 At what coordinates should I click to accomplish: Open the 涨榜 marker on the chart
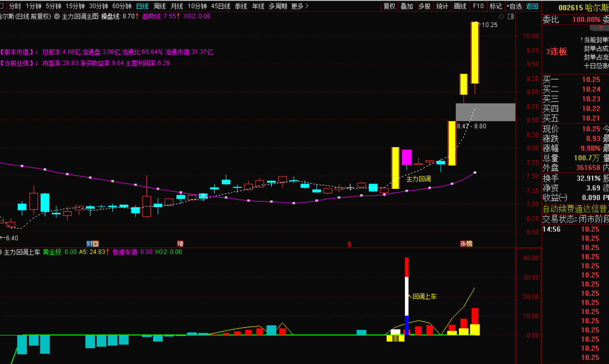tap(466, 243)
